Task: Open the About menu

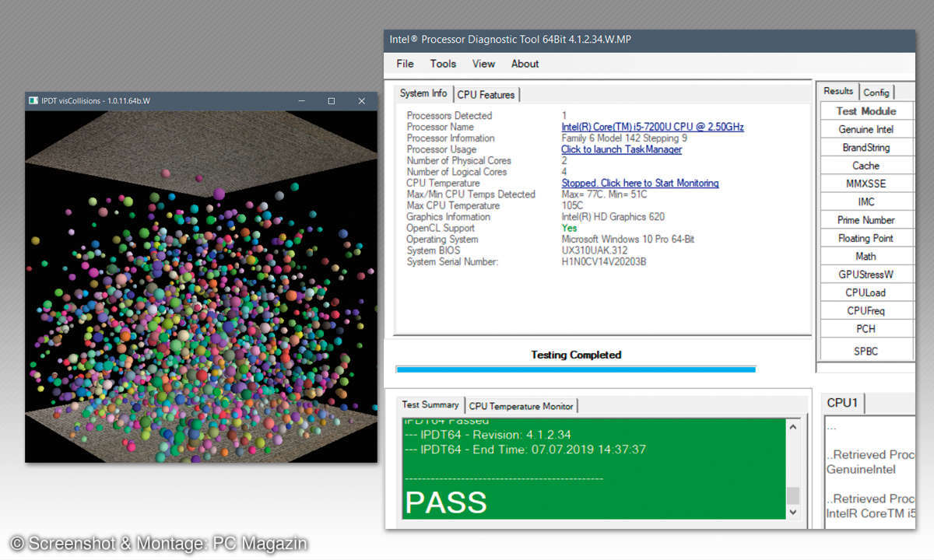Action: (x=525, y=64)
